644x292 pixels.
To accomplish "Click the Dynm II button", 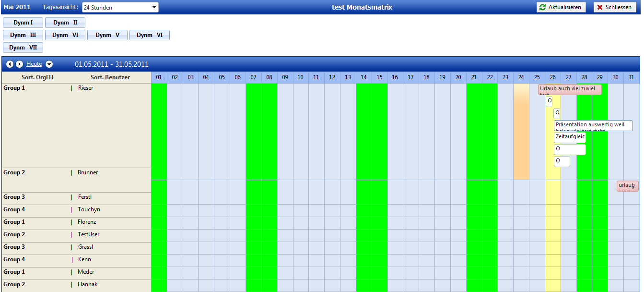I will click(65, 23).
